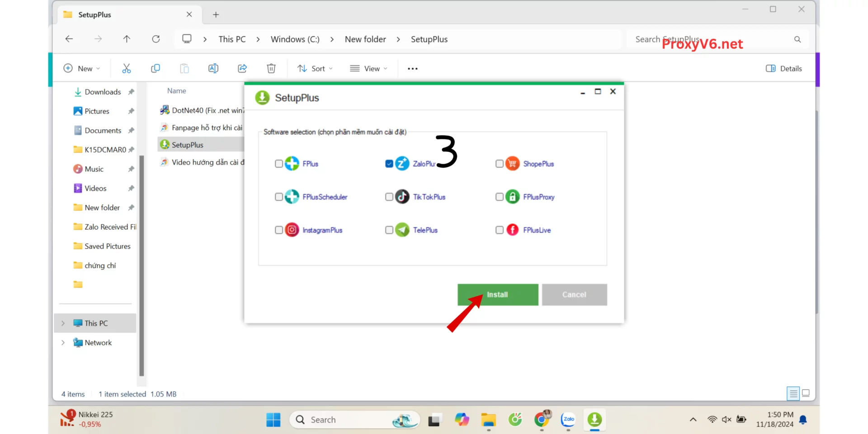Open the See more three-dots menu

[413, 69]
